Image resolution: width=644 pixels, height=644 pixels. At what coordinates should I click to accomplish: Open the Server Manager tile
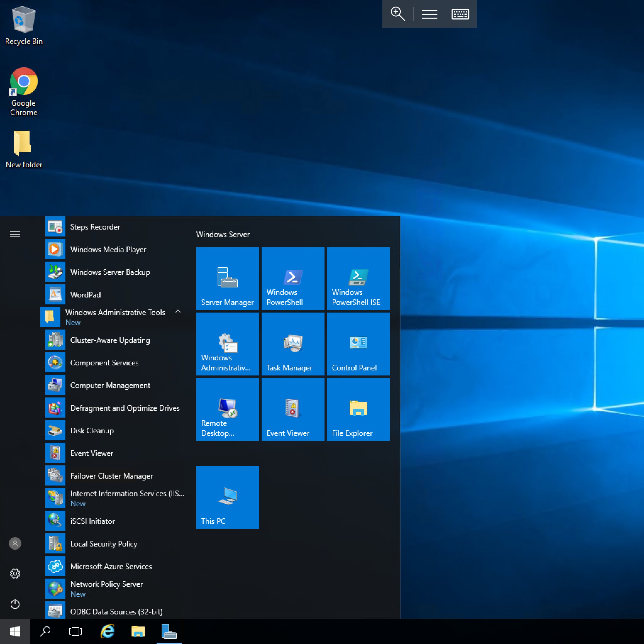pyautogui.click(x=227, y=279)
